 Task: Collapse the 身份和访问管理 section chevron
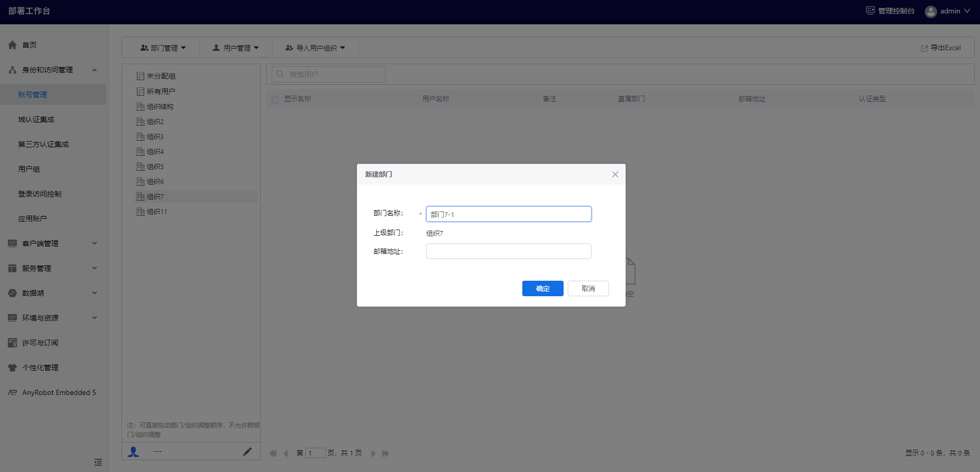(x=95, y=70)
